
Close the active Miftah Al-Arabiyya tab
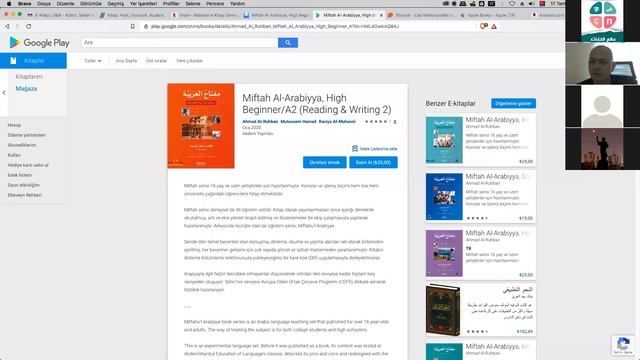[x=381, y=15]
